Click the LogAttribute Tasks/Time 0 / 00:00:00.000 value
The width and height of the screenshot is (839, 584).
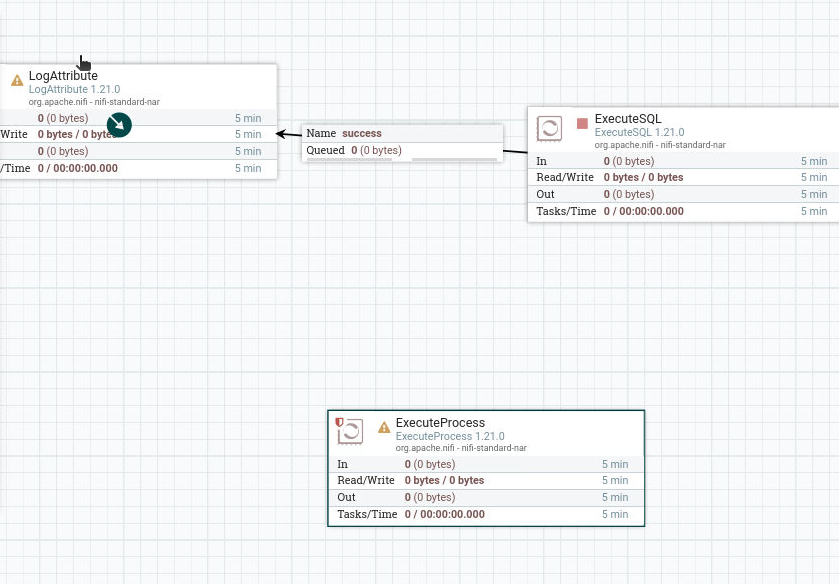78,168
